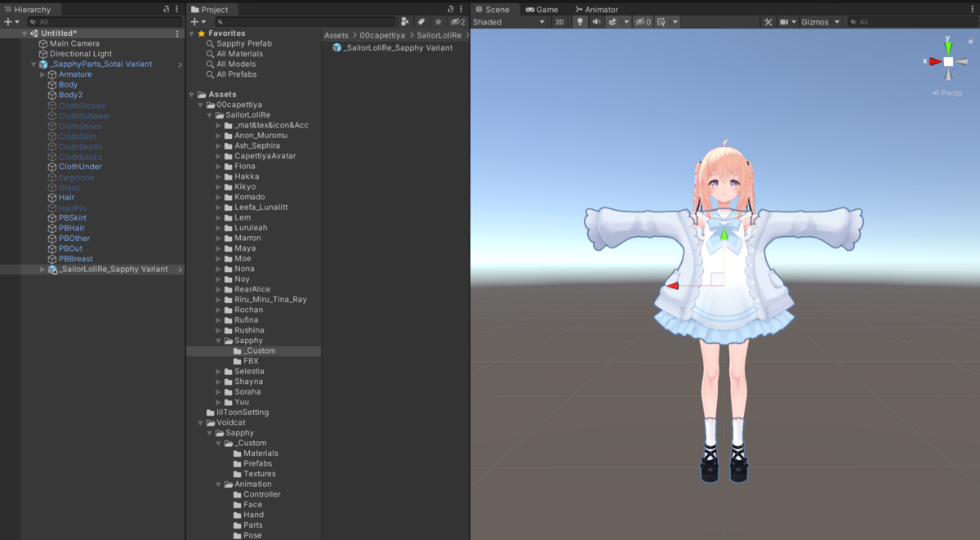Select the _Custom folder under SailorLoliRe Sapphy
Image resolution: width=980 pixels, height=540 pixels.
coord(259,351)
